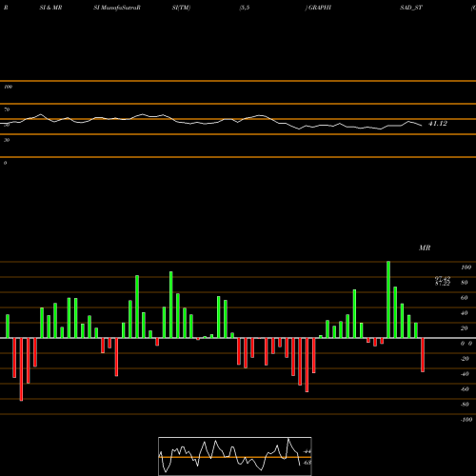Click the '30' label on RSI axis

(x=7, y=140)
